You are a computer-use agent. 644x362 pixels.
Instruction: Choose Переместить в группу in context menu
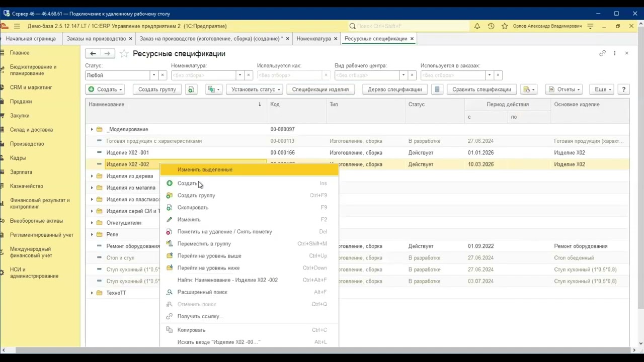(250, 244)
